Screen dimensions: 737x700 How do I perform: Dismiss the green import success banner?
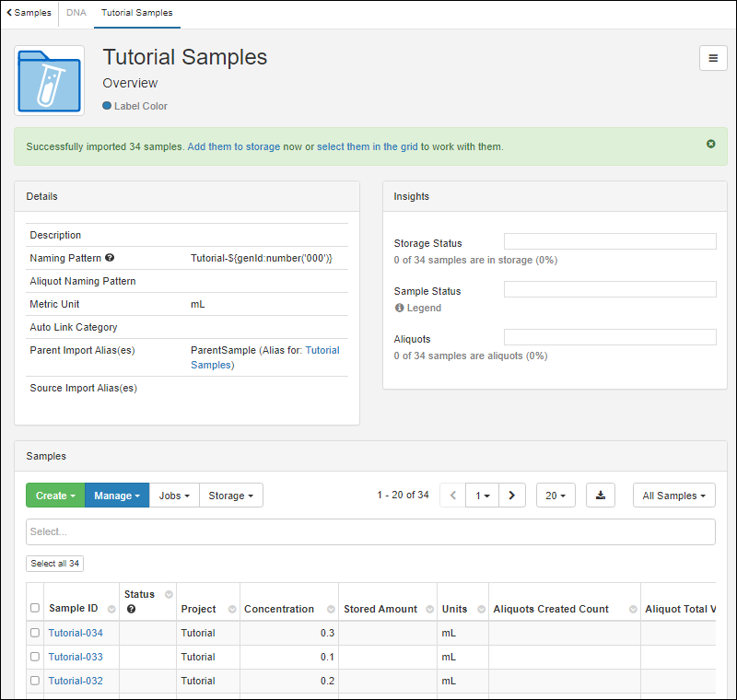pos(711,144)
